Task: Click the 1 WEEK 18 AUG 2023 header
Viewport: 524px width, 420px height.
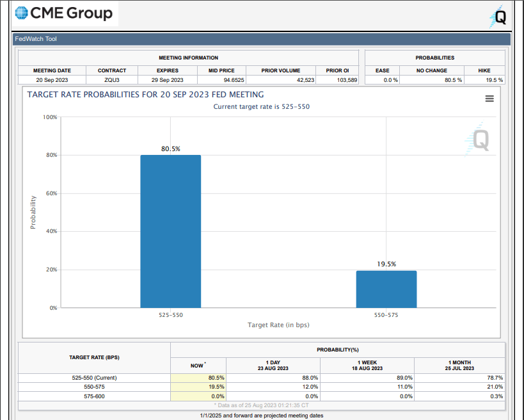Action: (367, 366)
